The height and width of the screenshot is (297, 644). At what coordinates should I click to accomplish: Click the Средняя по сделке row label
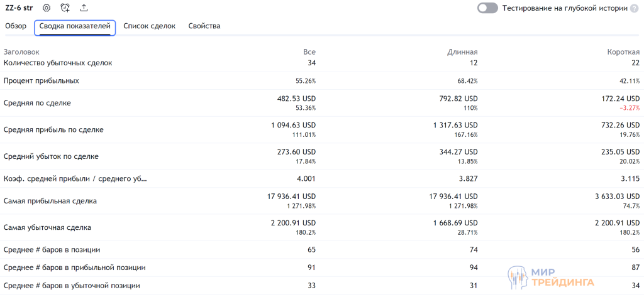(x=37, y=103)
